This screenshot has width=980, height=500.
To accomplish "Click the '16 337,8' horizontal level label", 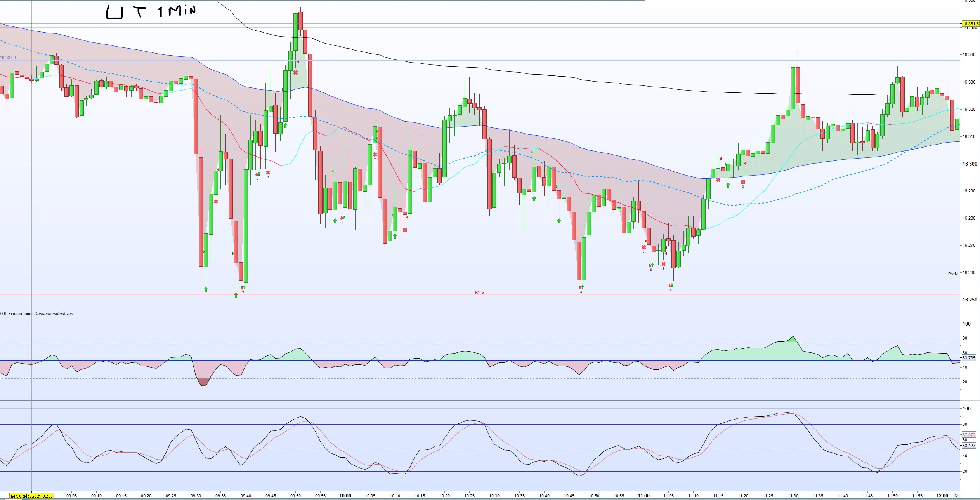I will coord(8,57).
